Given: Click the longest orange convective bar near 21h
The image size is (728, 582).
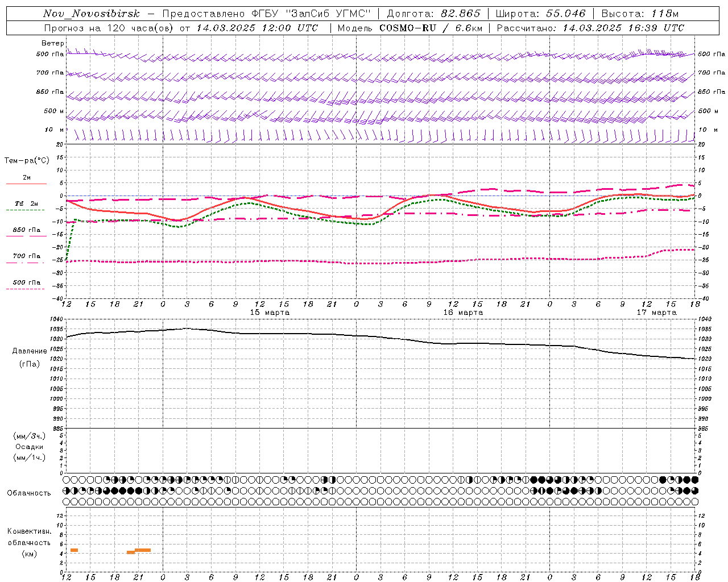Looking at the screenshot, I should [143, 550].
